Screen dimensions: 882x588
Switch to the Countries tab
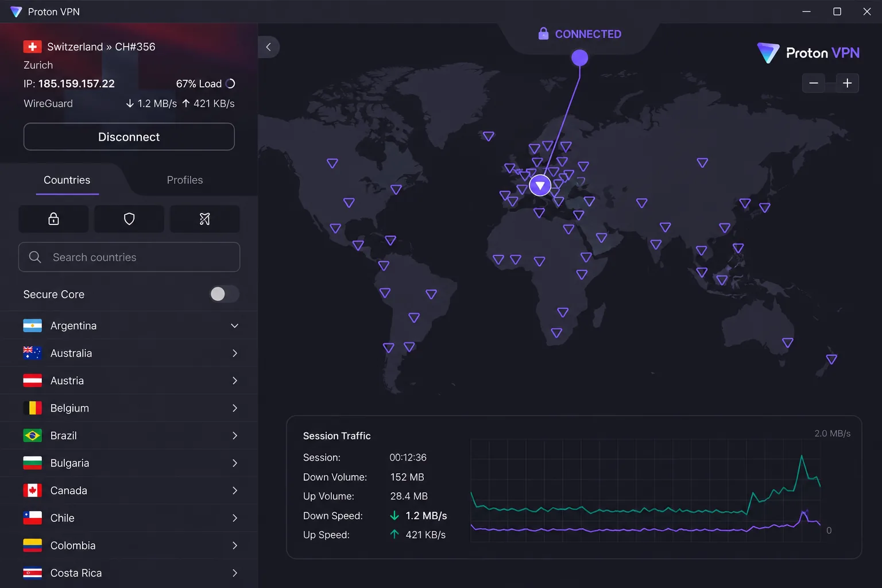(x=67, y=180)
